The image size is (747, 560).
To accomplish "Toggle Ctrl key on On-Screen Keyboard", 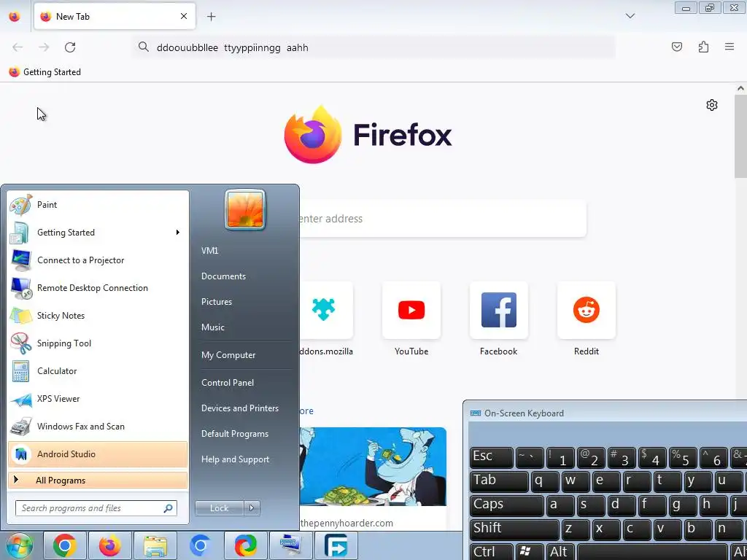I will coord(491,552).
